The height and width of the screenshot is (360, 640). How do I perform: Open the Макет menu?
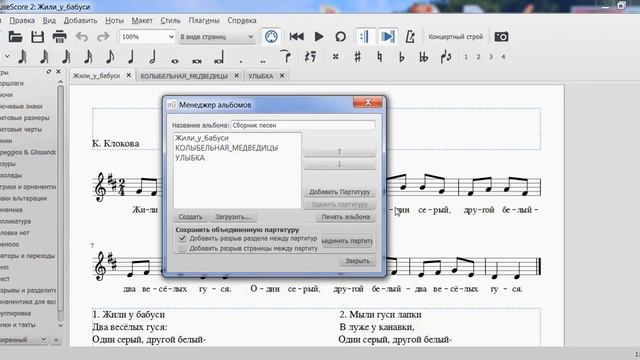pyautogui.click(x=142, y=20)
